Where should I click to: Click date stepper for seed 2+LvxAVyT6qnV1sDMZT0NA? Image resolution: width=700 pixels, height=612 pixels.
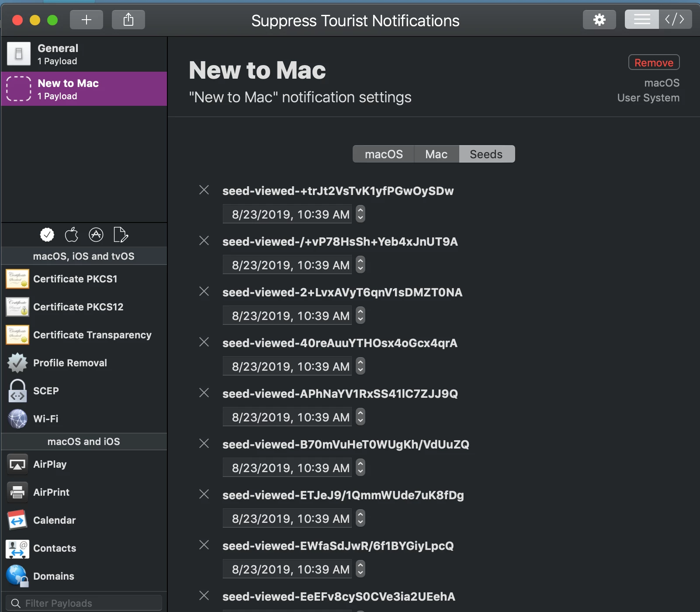(360, 316)
